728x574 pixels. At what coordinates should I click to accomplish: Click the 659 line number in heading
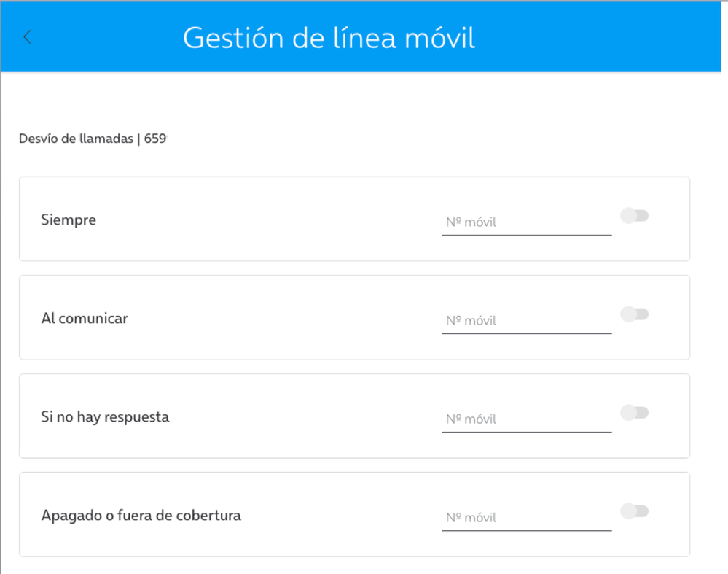coord(155,139)
